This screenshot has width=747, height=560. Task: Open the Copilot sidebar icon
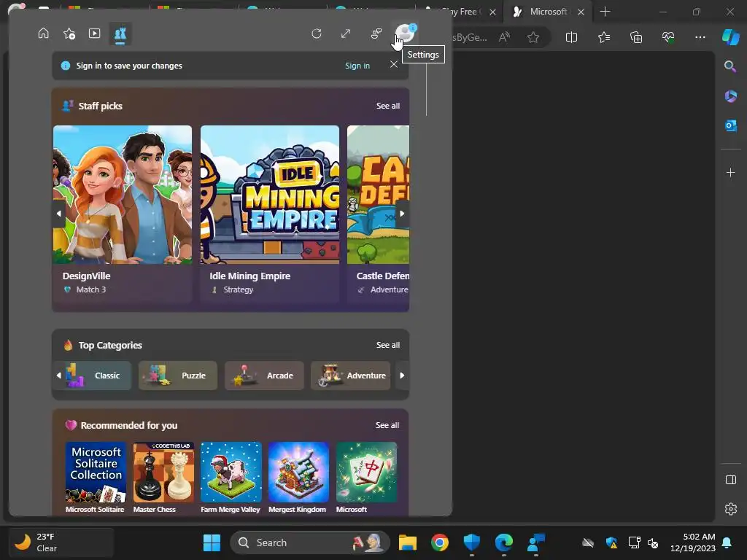coord(730,37)
